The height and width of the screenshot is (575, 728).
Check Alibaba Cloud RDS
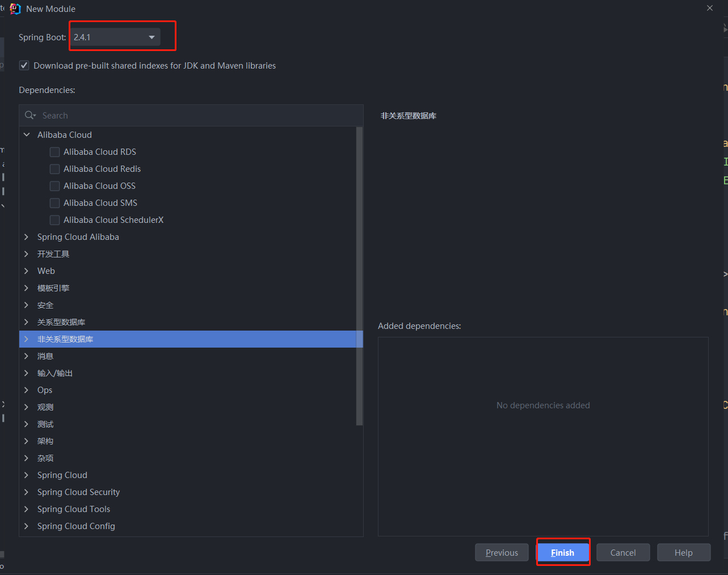(55, 152)
